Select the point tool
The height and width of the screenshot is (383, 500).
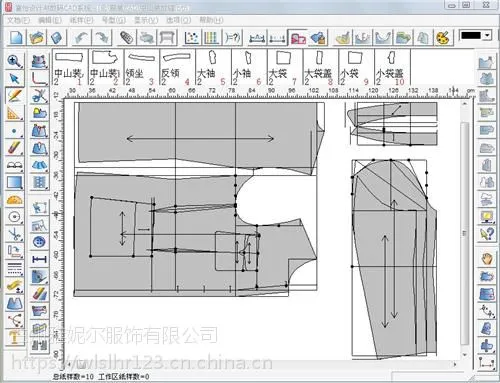click(x=14, y=131)
